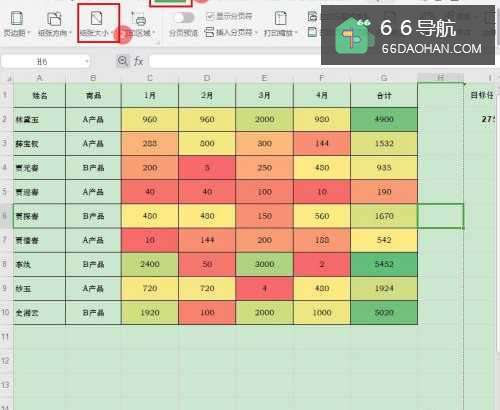Click the fx insert function icon
This screenshot has height=410, width=500.
[138, 61]
